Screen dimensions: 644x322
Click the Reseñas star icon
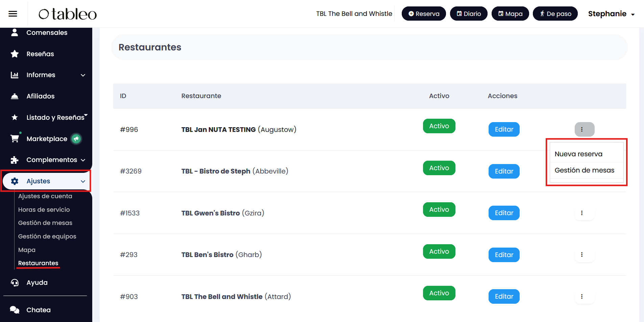click(15, 54)
